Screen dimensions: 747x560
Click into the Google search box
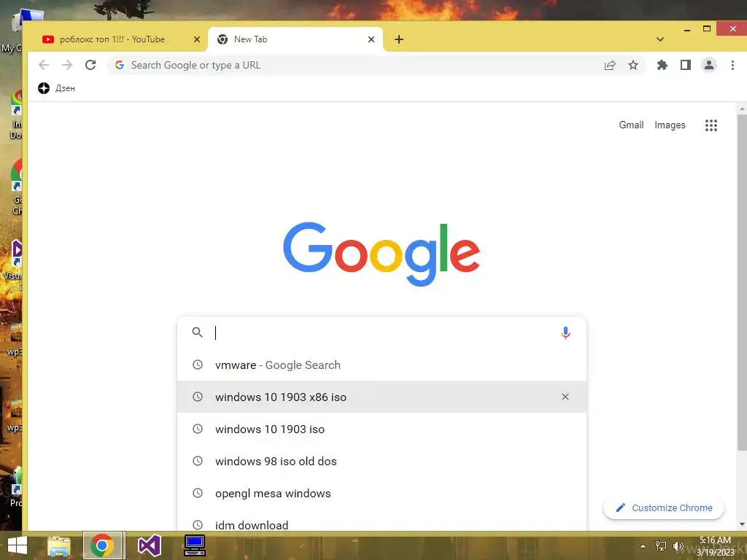(x=381, y=332)
